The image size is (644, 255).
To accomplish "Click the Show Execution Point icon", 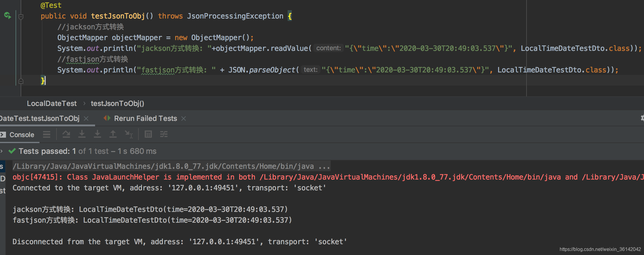I will coord(66,134).
